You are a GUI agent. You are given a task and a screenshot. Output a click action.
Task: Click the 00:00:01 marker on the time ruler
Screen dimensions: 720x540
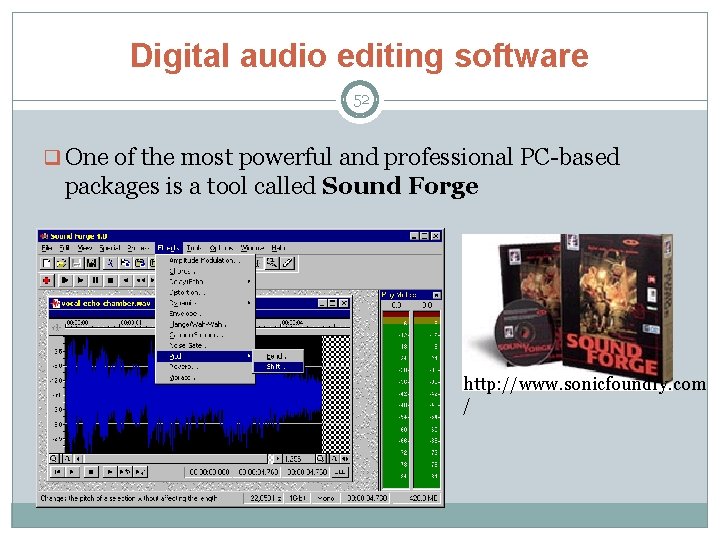[x=131, y=323]
